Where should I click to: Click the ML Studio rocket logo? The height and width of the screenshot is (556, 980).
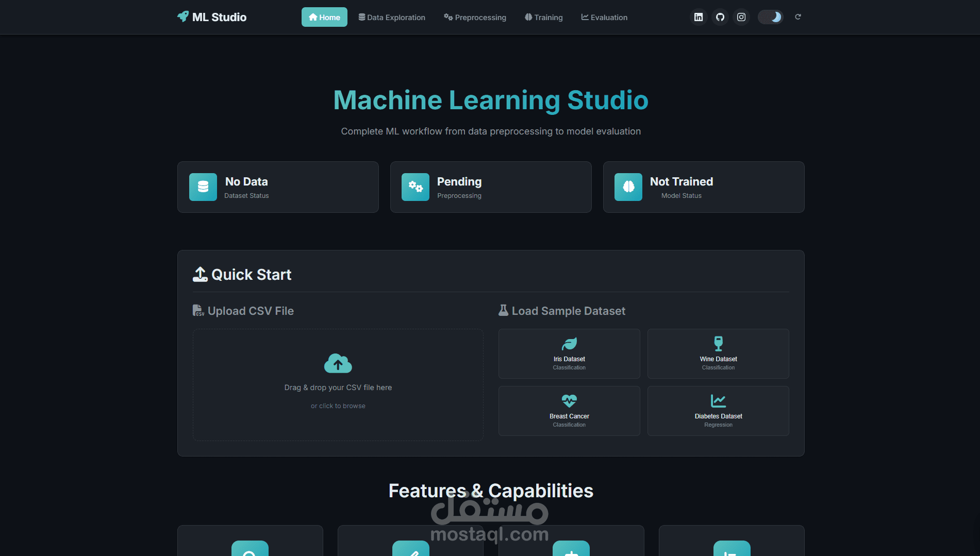tap(183, 16)
